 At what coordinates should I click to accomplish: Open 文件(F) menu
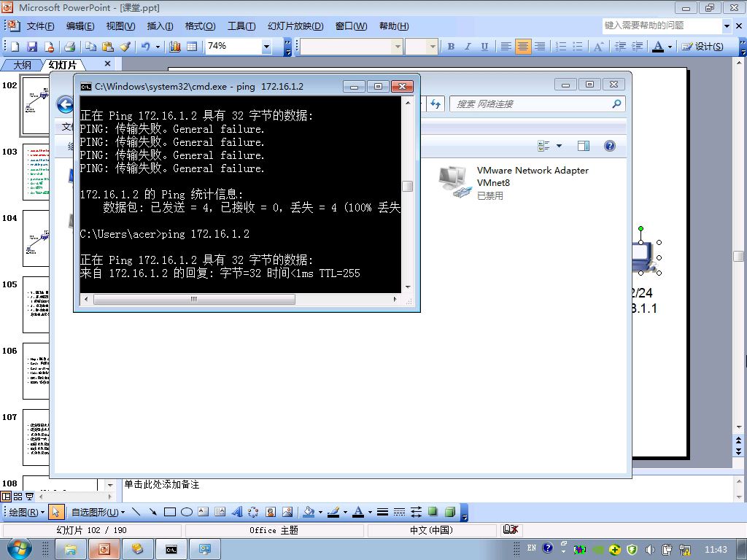point(40,26)
